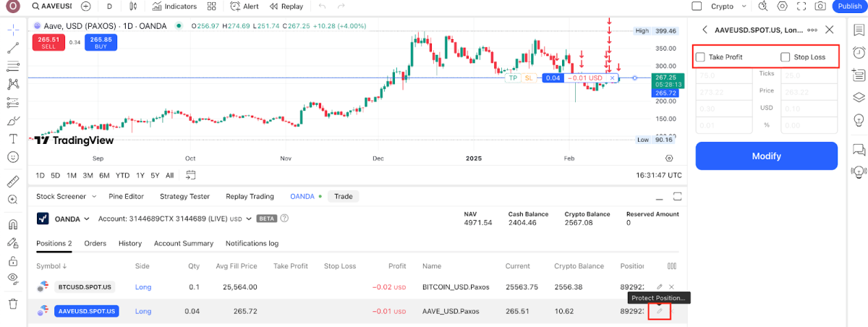Open the candlestick chart style menu
This screenshot has height=327, width=868.
(132, 6)
